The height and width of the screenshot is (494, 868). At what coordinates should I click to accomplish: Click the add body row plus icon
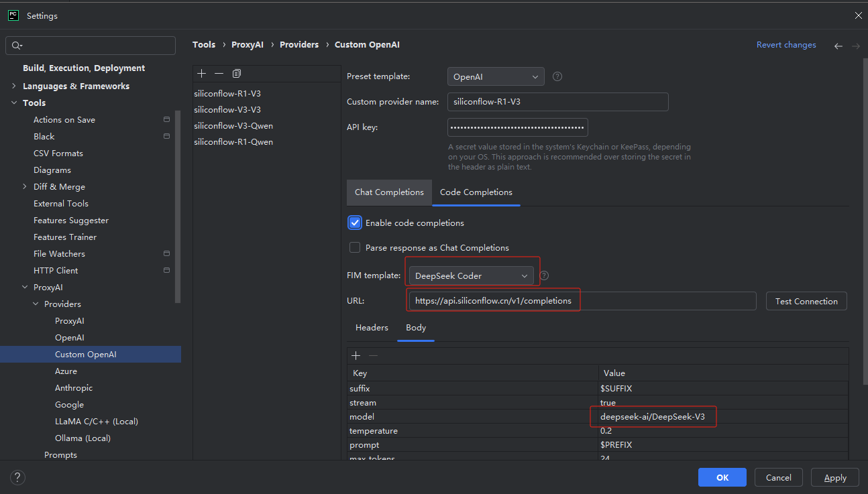pyautogui.click(x=356, y=355)
